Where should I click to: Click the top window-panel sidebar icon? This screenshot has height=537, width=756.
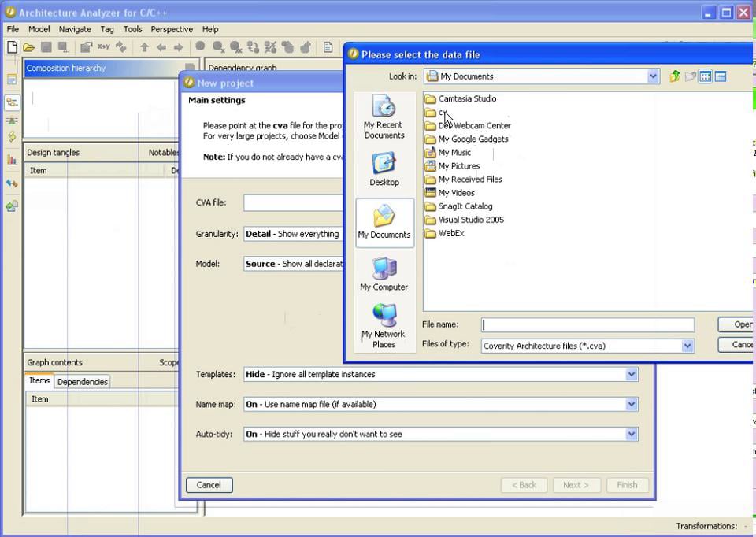point(12,80)
